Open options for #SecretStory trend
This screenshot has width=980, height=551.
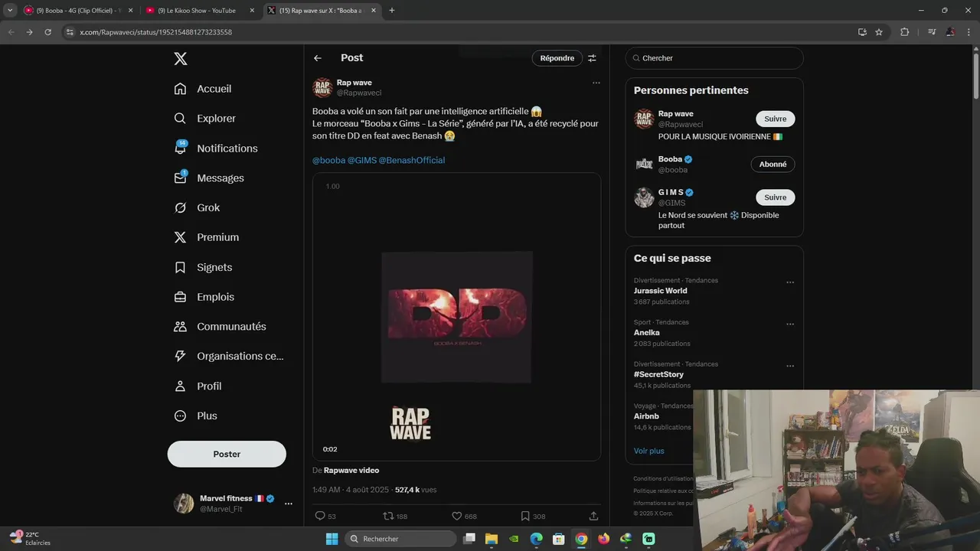(x=790, y=367)
